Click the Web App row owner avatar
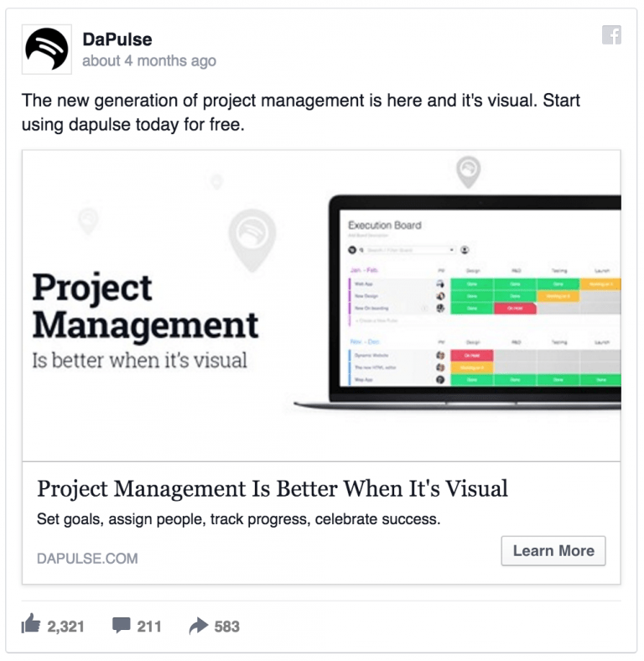 click(x=440, y=284)
